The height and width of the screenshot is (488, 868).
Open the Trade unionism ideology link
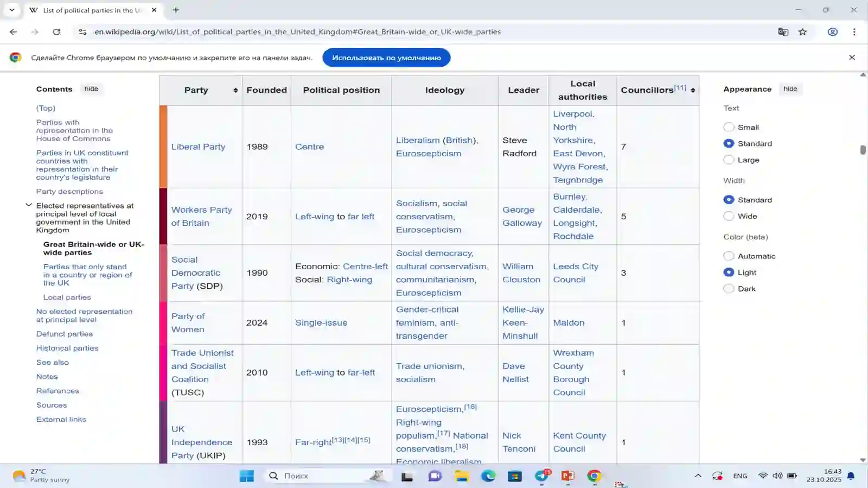429,366
